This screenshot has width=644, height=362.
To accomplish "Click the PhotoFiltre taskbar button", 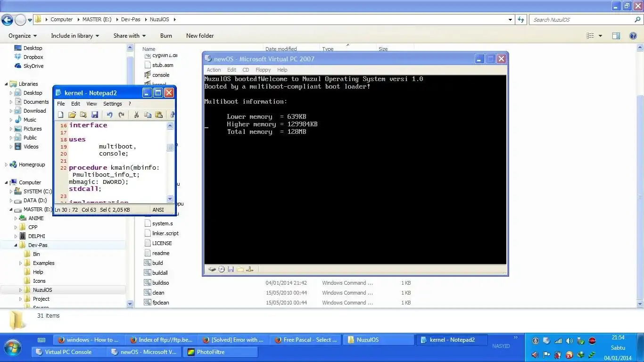I will [221, 352].
